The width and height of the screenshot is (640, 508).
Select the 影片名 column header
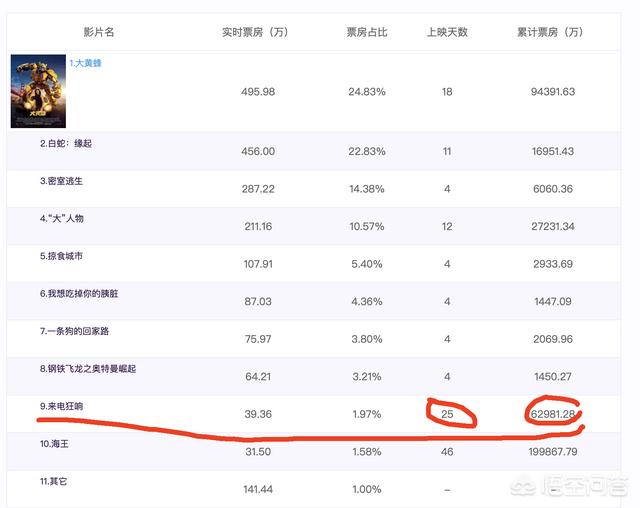pyautogui.click(x=99, y=32)
